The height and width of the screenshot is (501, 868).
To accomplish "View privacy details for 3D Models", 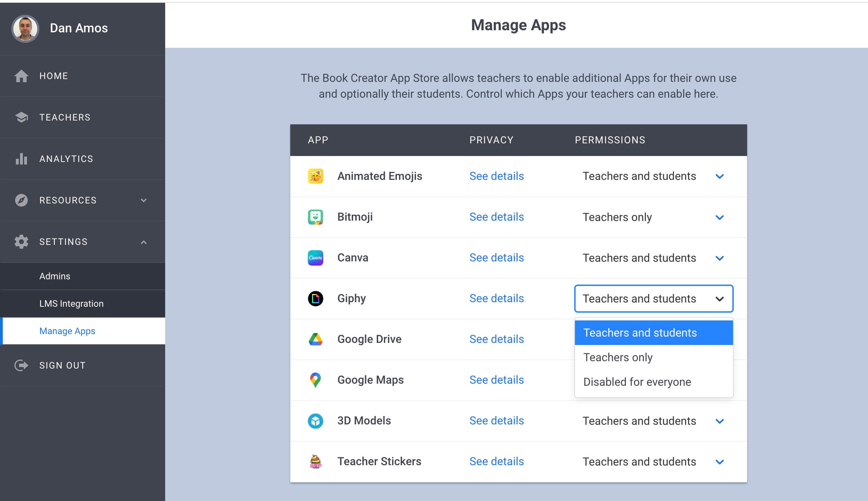I will (x=497, y=421).
